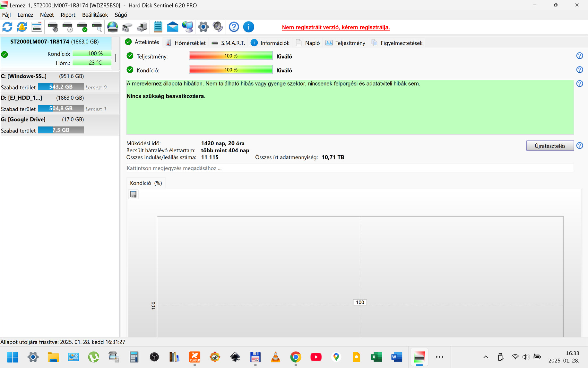588x368 pixels.
Task: Switch to the Napló tab
Action: (x=308, y=43)
